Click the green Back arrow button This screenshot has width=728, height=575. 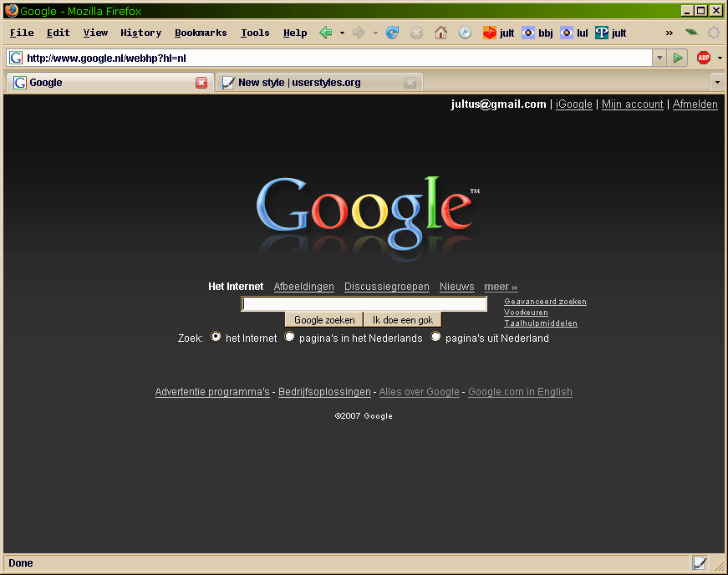coord(326,33)
